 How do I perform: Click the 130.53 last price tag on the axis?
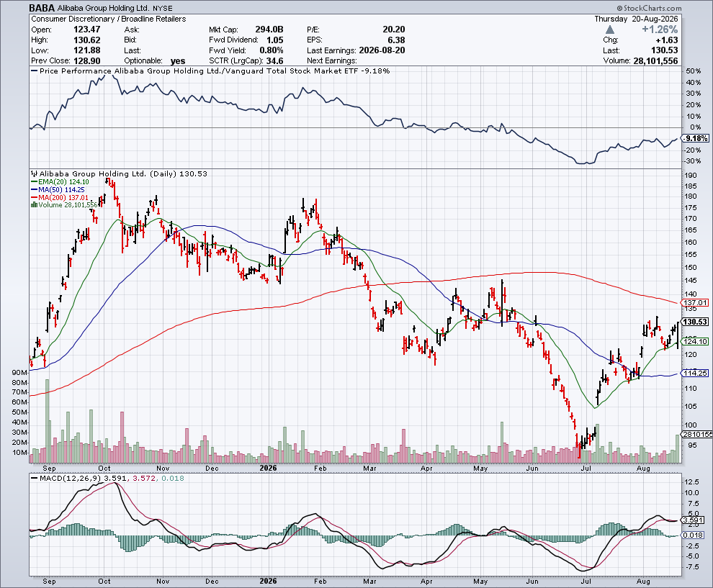point(695,322)
